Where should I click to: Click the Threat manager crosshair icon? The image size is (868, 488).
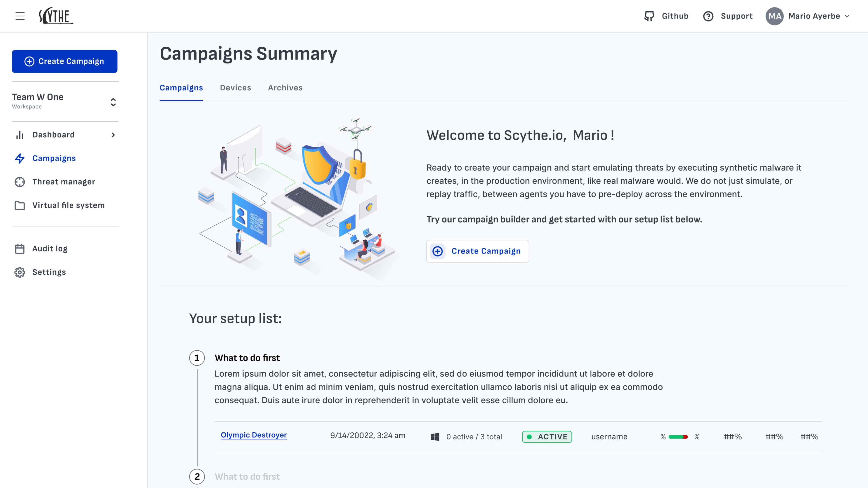click(x=19, y=182)
